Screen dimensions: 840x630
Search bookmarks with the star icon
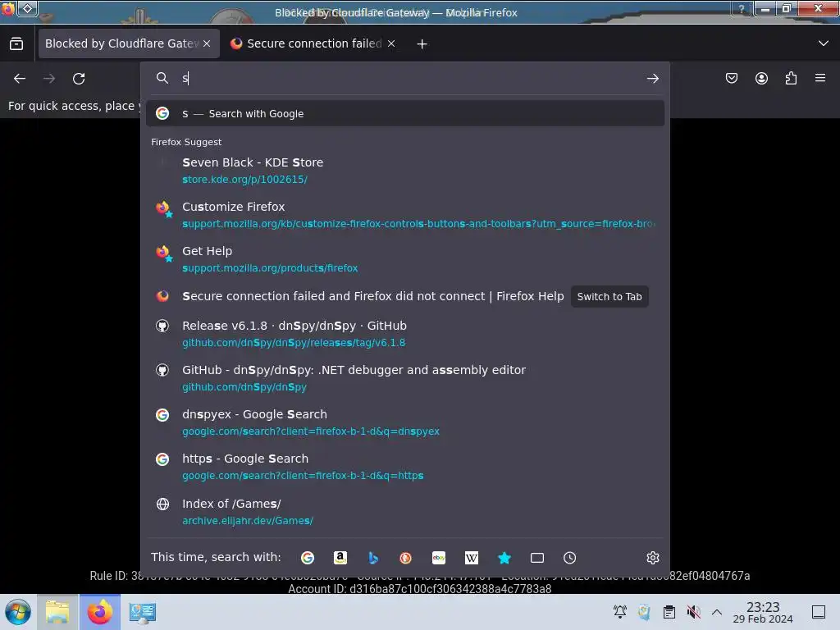(x=504, y=558)
